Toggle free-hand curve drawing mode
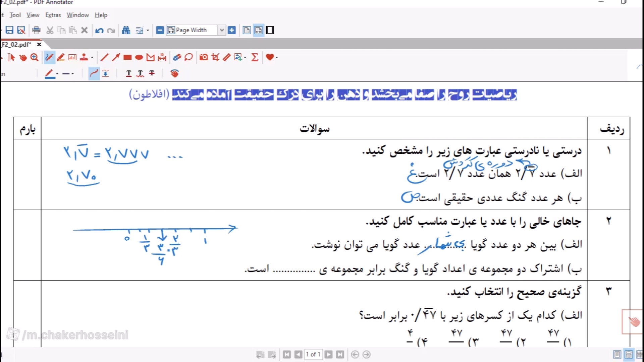Image resolution: width=644 pixels, height=362 pixels. coord(94,73)
